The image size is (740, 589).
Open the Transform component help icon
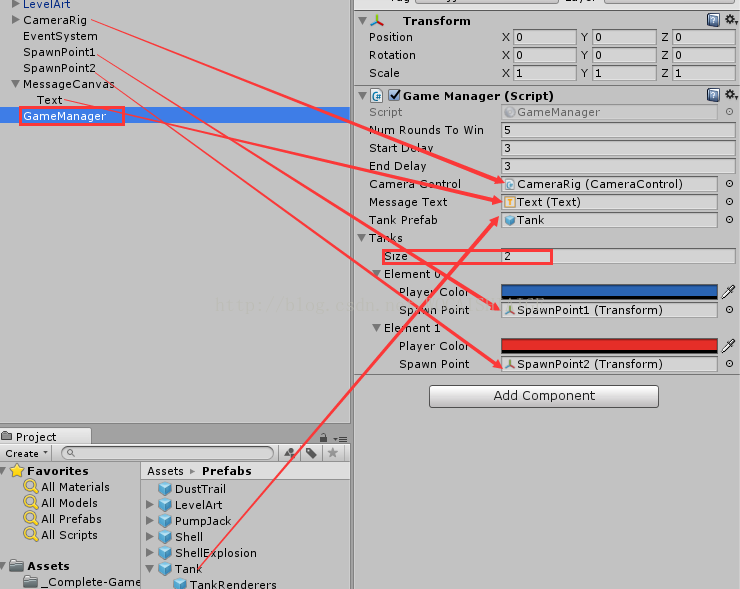713,20
